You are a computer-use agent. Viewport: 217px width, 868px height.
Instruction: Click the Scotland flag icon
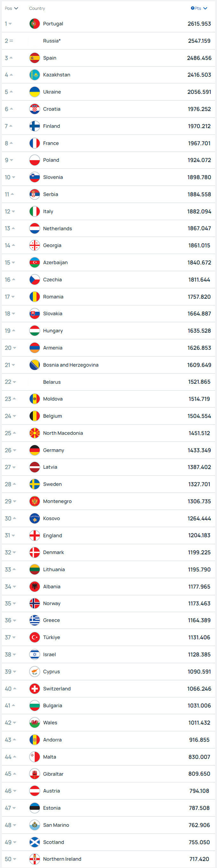(35, 842)
